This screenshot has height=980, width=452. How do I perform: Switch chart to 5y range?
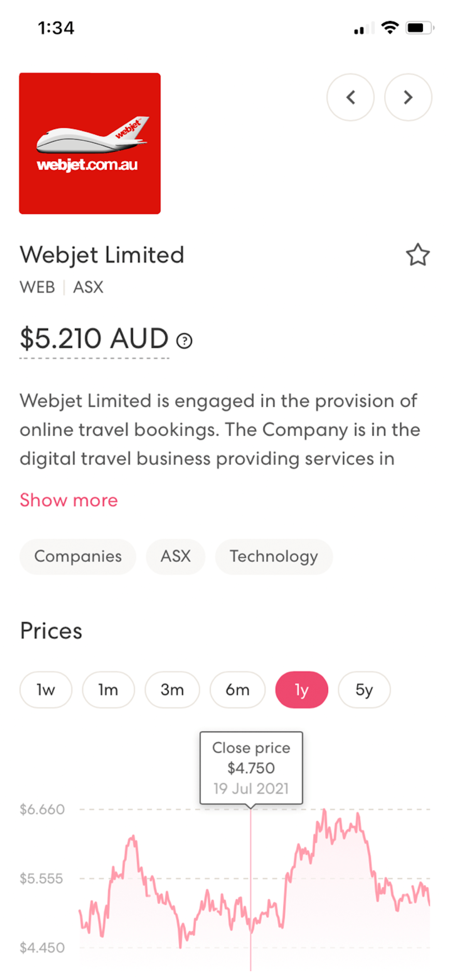click(x=364, y=689)
